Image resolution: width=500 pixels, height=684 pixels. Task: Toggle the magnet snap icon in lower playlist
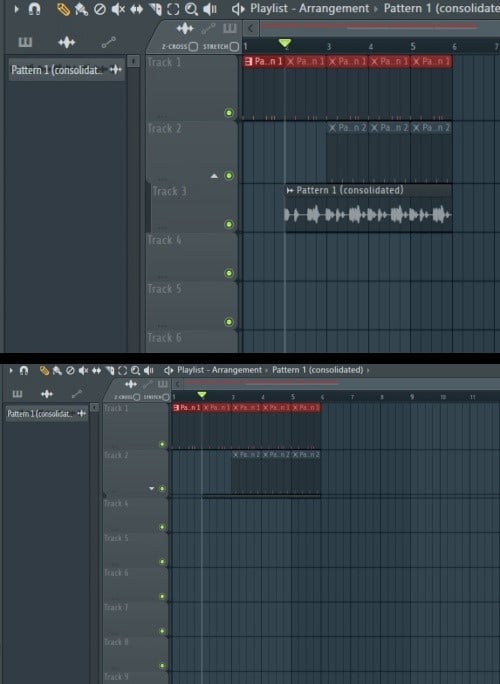tap(24, 370)
